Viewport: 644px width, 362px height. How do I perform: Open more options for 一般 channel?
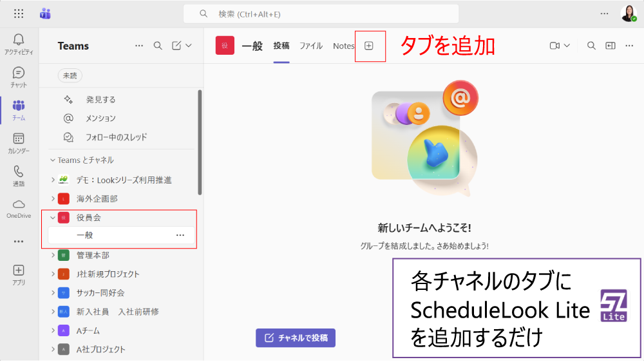180,236
